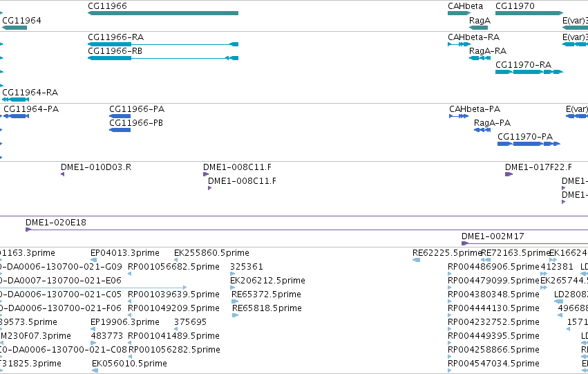Click the DME1-017F22.F marker arrow
The height and width of the screenshot is (374, 588).
[x=509, y=174]
